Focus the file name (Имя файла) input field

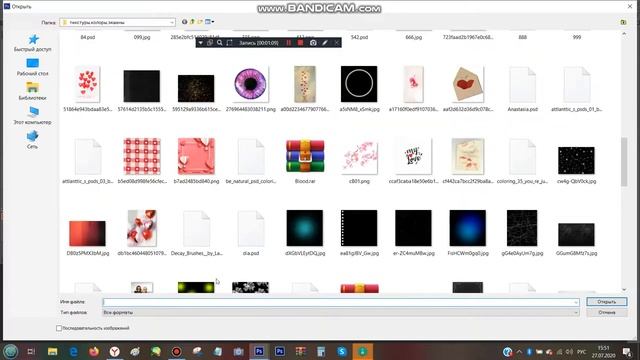click(341, 302)
